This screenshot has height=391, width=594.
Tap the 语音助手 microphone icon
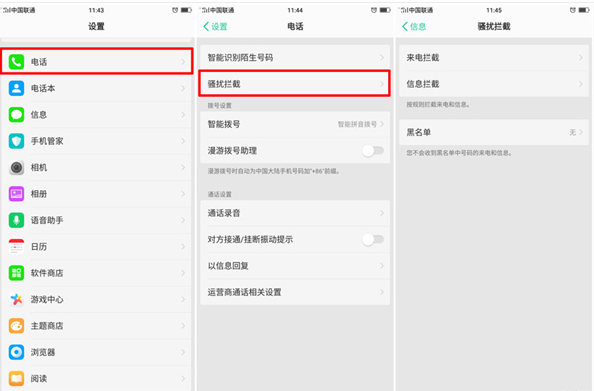(16, 220)
